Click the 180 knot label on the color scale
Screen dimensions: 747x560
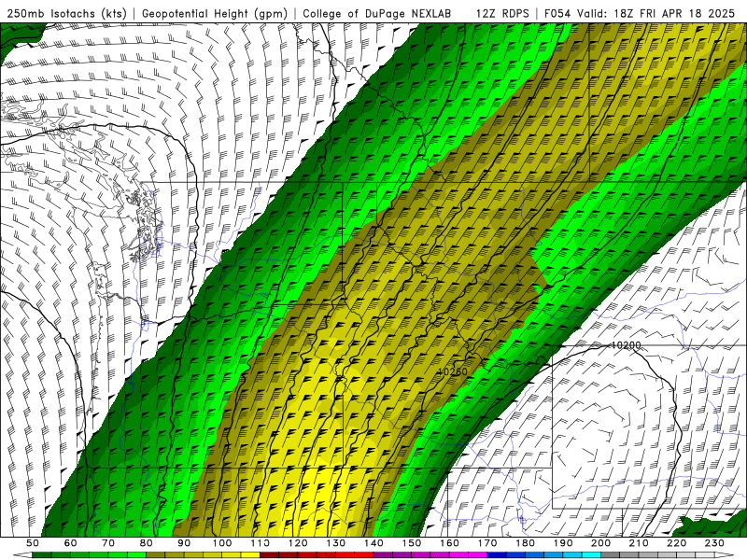pos(526,543)
